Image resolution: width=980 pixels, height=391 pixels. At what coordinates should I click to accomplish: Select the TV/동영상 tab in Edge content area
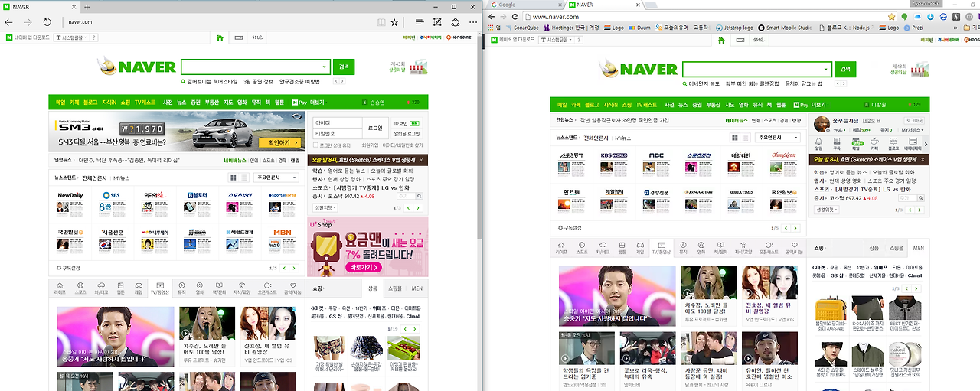click(x=161, y=287)
